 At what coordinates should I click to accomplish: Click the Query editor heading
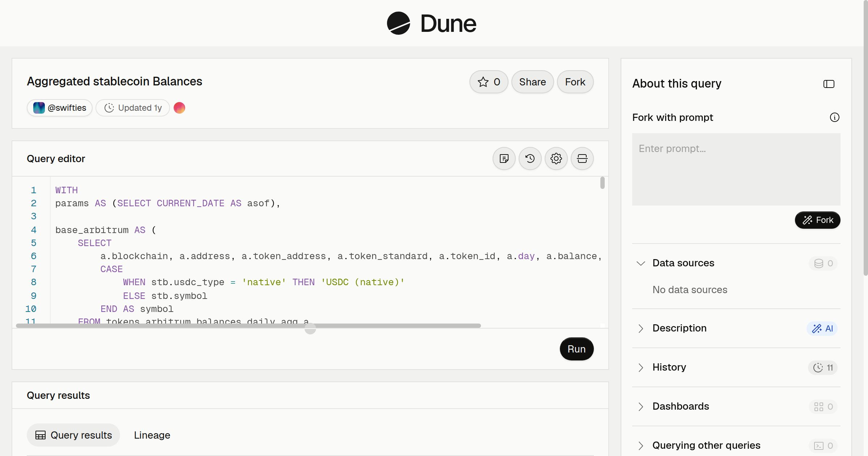click(x=56, y=159)
